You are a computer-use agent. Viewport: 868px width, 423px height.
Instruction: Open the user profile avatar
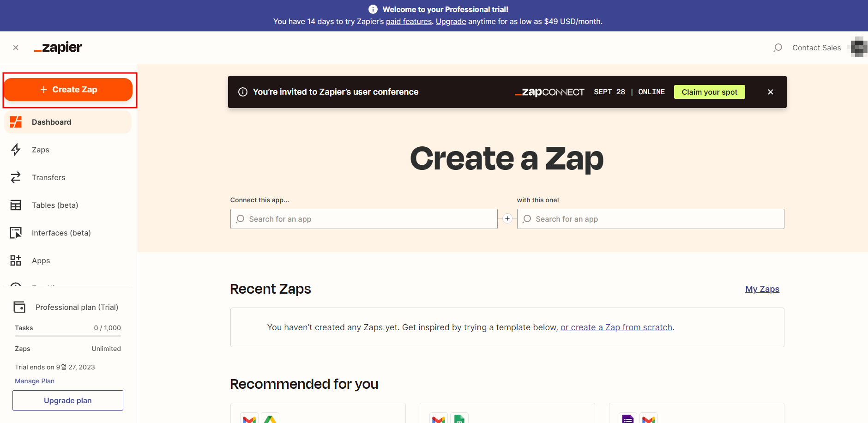[x=859, y=48]
